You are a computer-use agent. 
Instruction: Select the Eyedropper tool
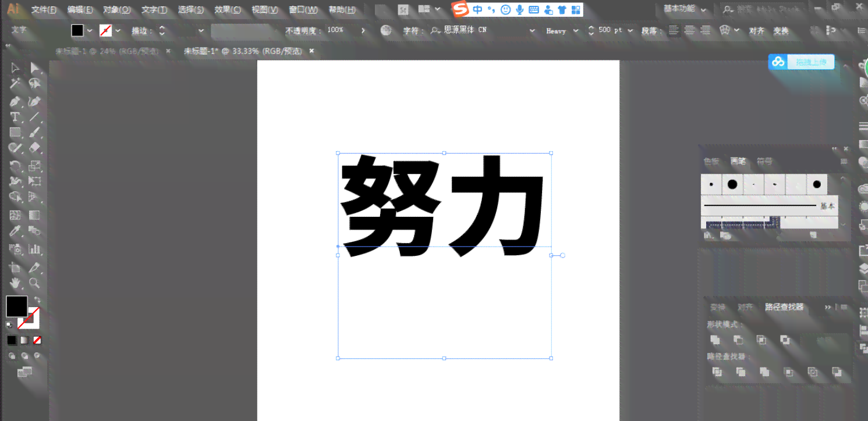coord(16,232)
